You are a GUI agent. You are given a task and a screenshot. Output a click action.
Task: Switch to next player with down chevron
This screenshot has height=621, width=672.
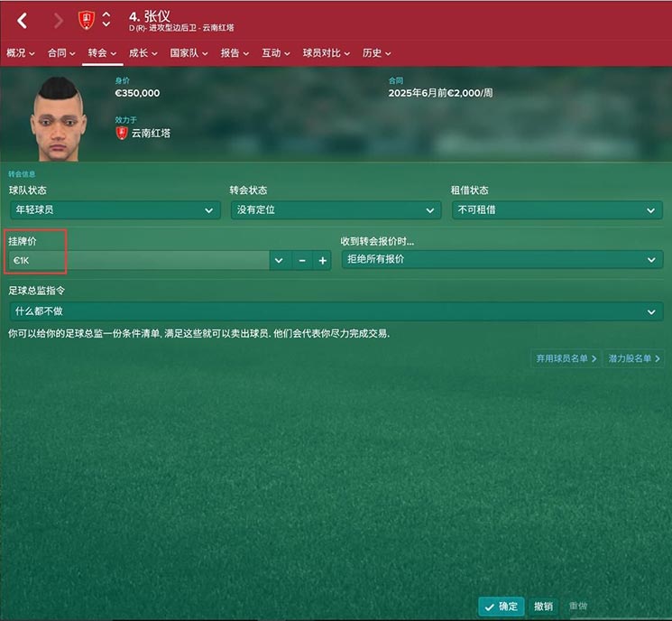(x=106, y=25)
